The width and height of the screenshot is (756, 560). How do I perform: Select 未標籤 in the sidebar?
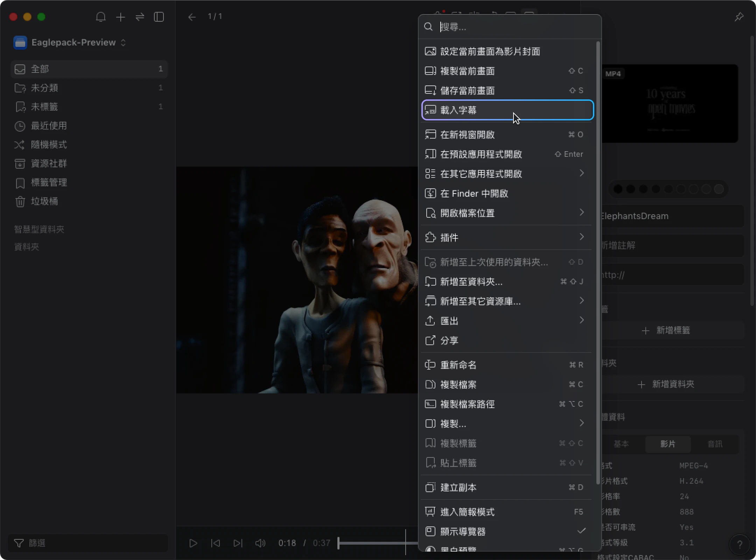[x=89, y=107]
